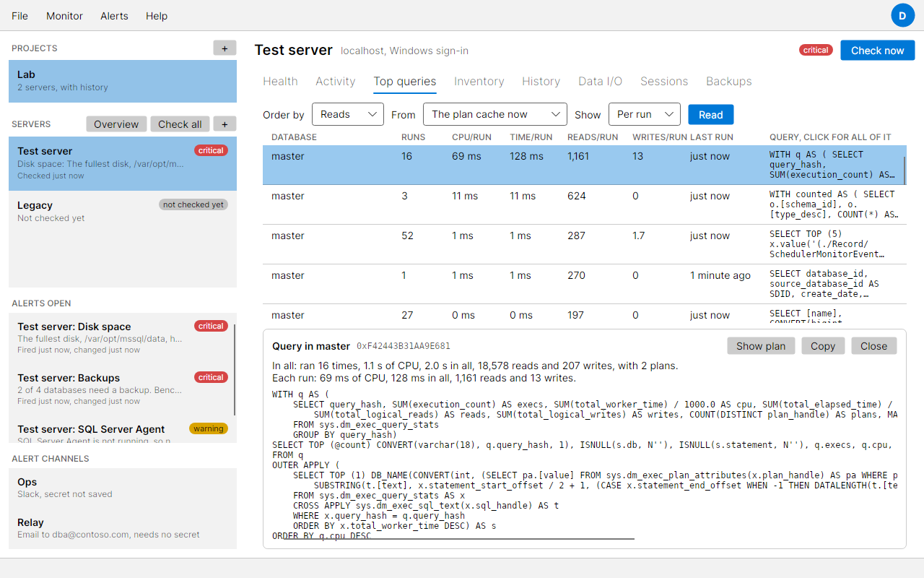Viewport: 924px width, 578px height.
Task: Click the Check all button
Action: pos(180,124)
